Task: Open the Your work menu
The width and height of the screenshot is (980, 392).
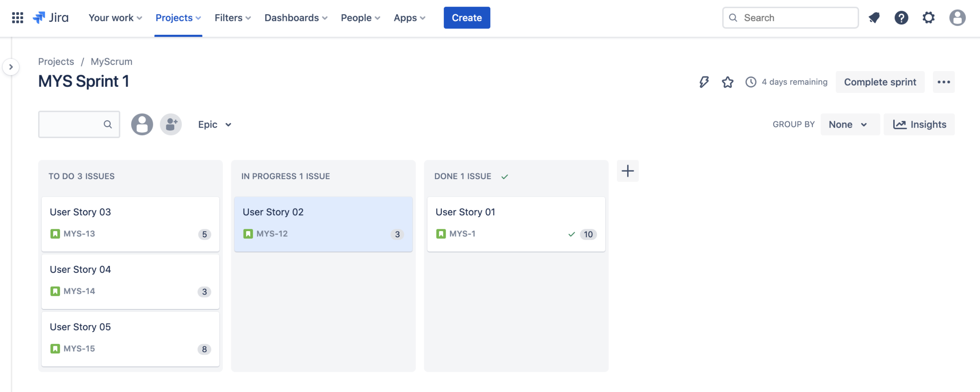Action: [115, 18]
